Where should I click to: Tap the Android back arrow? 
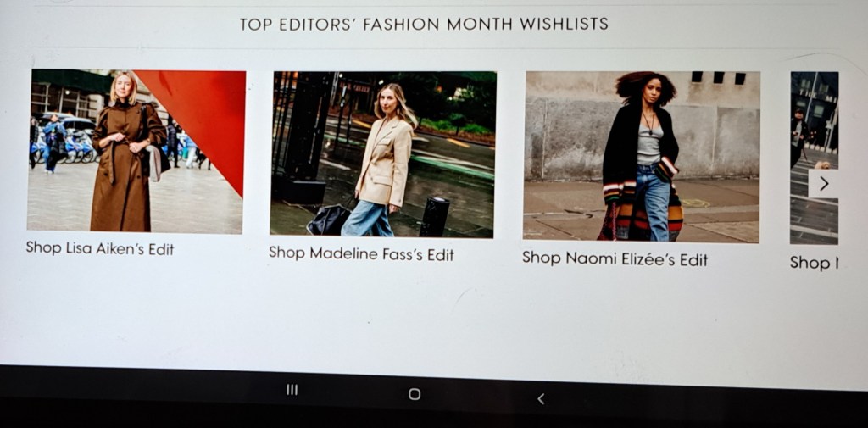coord(542,398)
